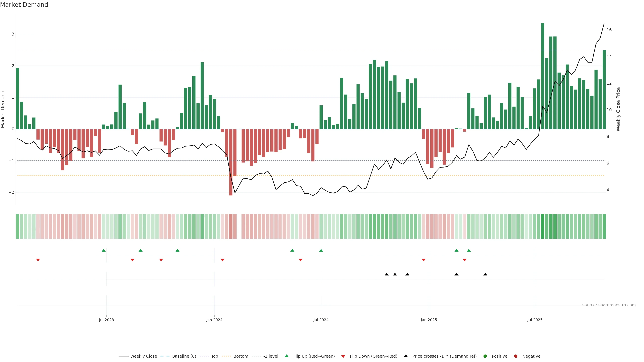Click the first black price-cross triangle marker
Viewport: 644px width, 362px height.
point(387,274)
